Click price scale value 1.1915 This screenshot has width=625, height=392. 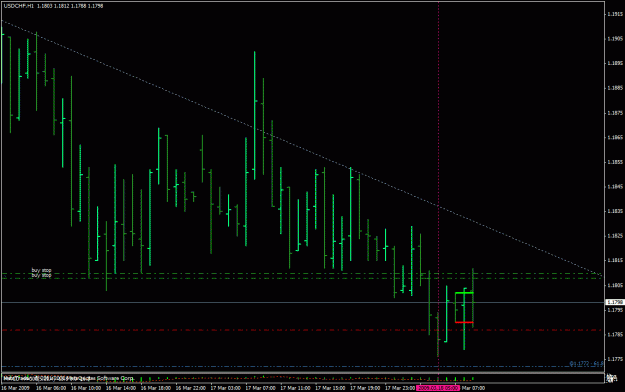pos(615,14)
